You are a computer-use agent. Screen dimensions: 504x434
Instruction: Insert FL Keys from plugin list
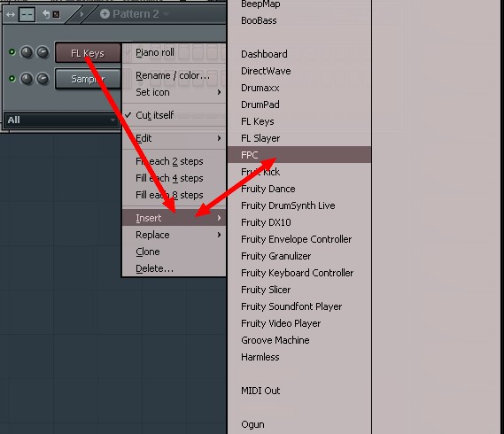coord(299,121)
